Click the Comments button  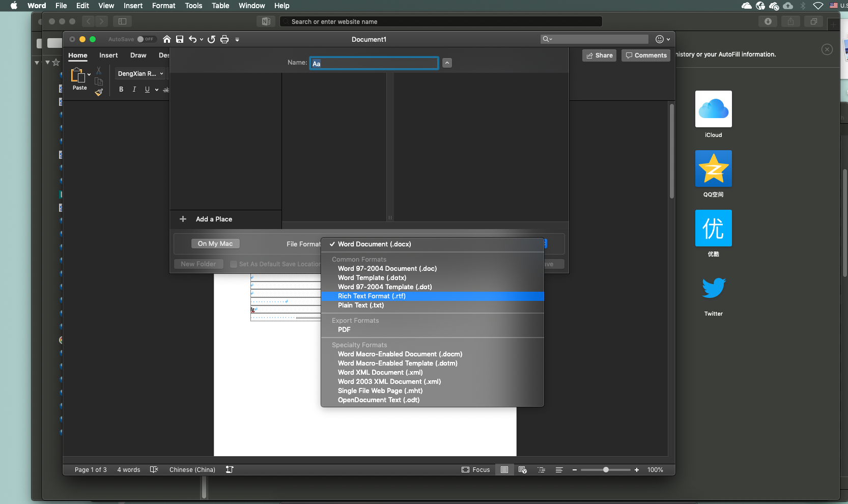click(646, 55)
